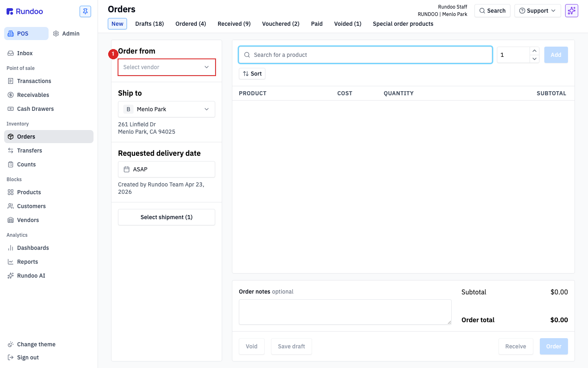Click the blue Order button
The image size is (588, 368).
[x=554, y=346]
